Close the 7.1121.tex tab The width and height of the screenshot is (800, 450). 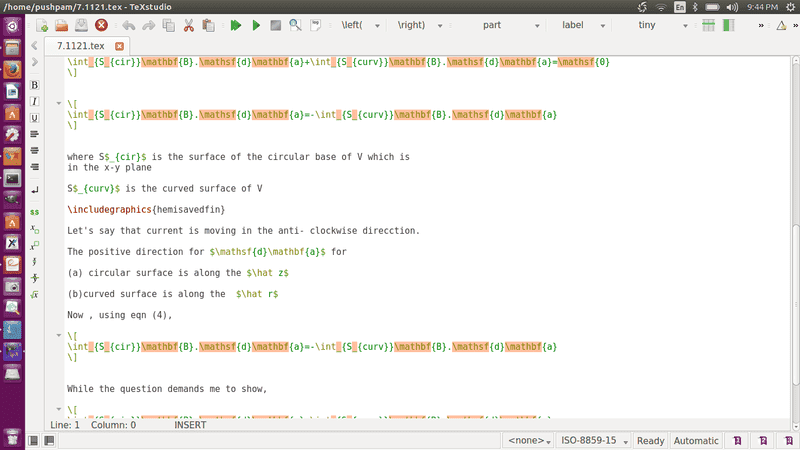point(119,46)
